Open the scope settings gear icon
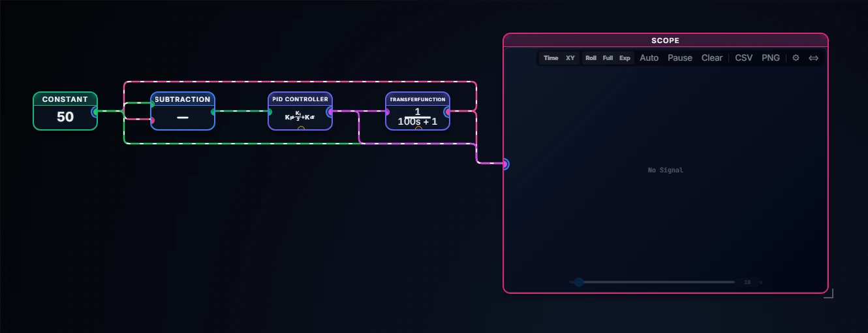The height and width of the screenshot is (333, 868). [x=796, y=58]
